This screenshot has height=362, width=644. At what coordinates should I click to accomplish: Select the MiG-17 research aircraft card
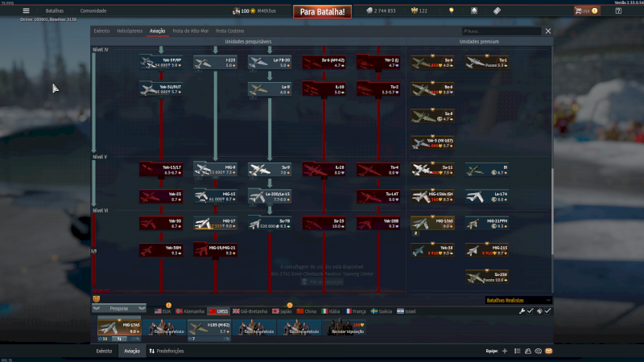[x=215, y=224]
